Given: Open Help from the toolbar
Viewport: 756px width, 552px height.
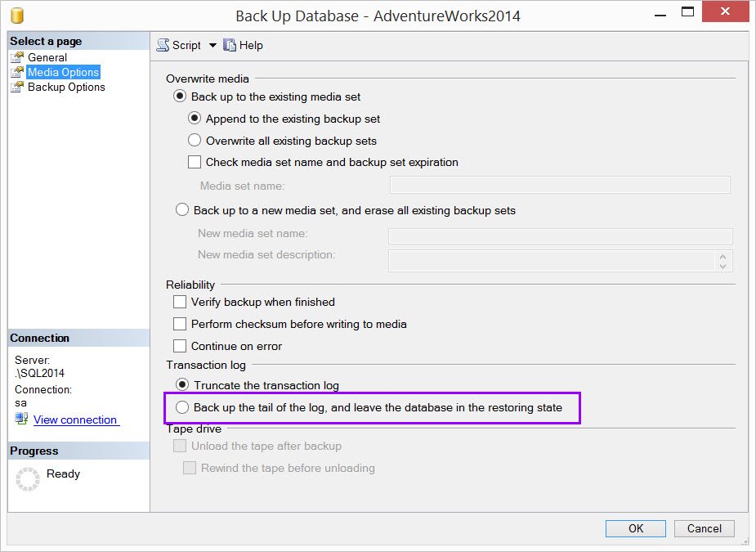Looking at the screenshot, I should (x=251, y=45).
